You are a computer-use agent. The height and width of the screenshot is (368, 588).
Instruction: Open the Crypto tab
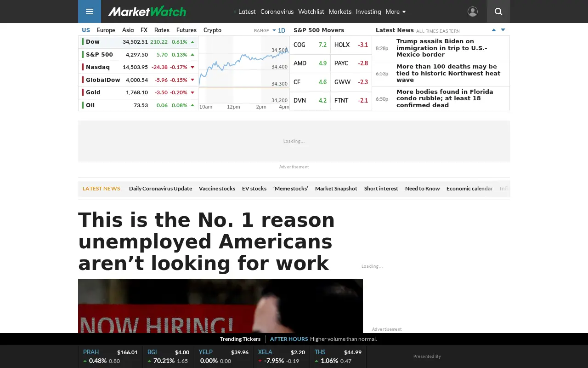click(212, 30)
